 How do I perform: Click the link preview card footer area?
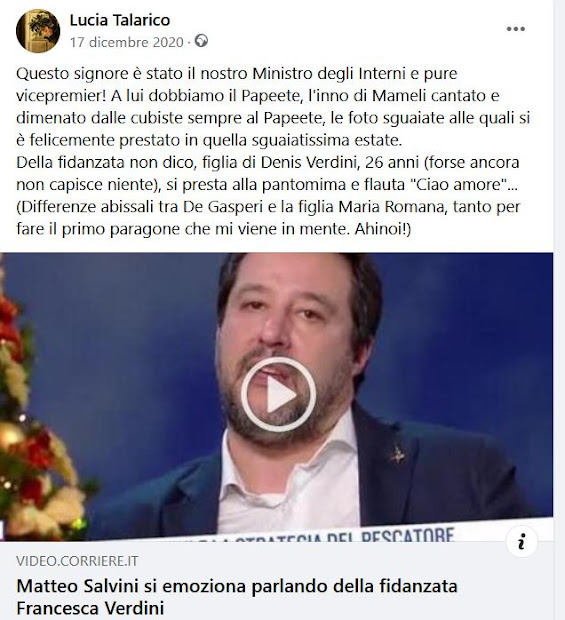pos(276,580)
